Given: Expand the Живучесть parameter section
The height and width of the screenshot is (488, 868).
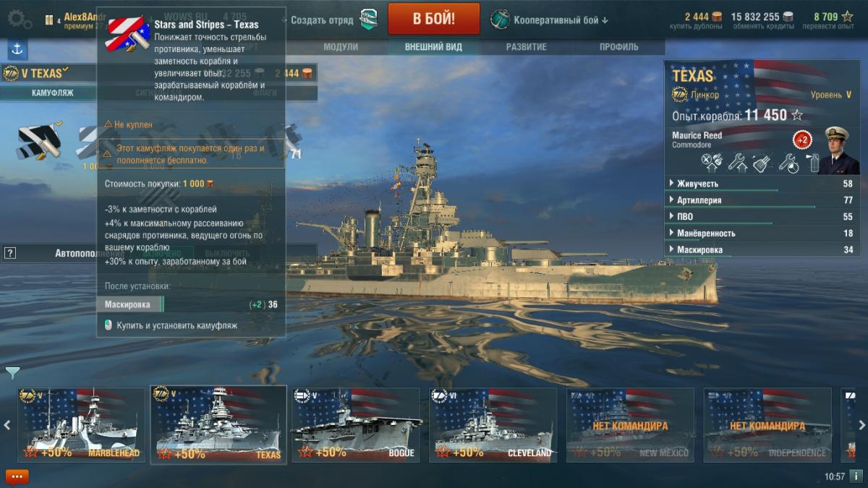Looking at the screenshot, I should click(x=762, y=184).
